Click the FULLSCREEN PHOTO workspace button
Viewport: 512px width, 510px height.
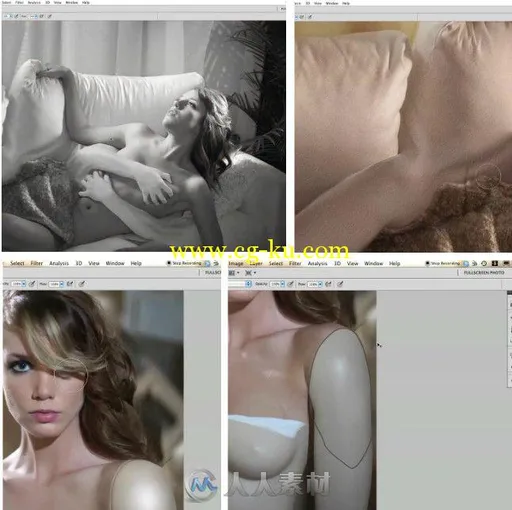pyautogui.click(x=484, y=273)
